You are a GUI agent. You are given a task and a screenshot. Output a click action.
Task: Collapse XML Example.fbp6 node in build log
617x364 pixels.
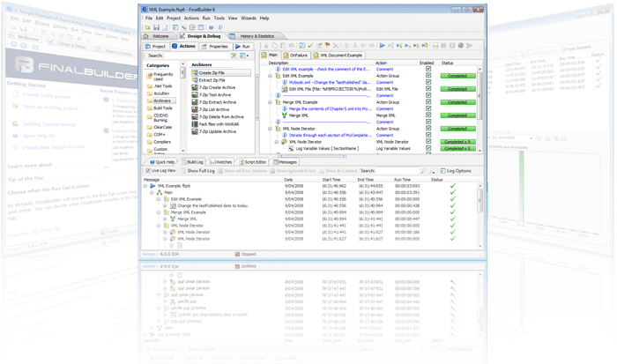[x=145, y=186]
